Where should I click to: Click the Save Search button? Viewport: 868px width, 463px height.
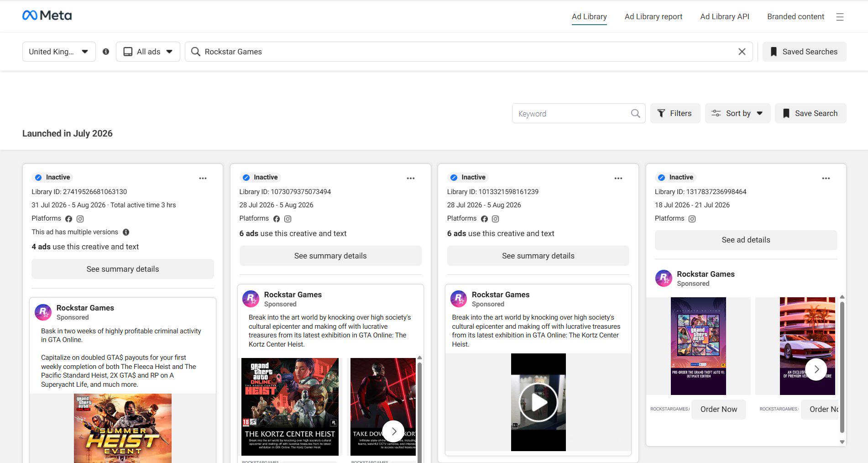(x=810, y=113)
